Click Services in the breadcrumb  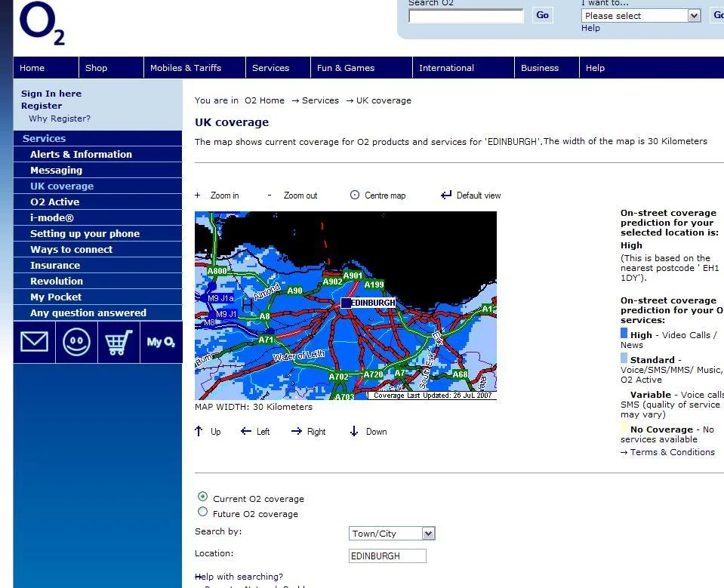pyautogui.click(x=320, y=100)
